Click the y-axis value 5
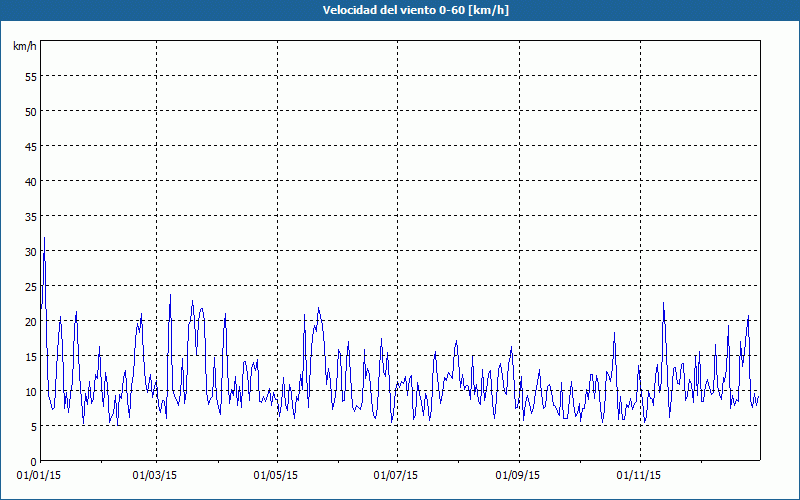 coord(34,427)
